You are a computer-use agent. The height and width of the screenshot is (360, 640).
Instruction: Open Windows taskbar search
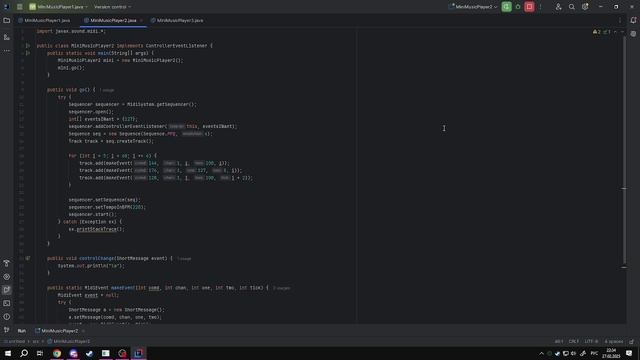coord(24,353)
